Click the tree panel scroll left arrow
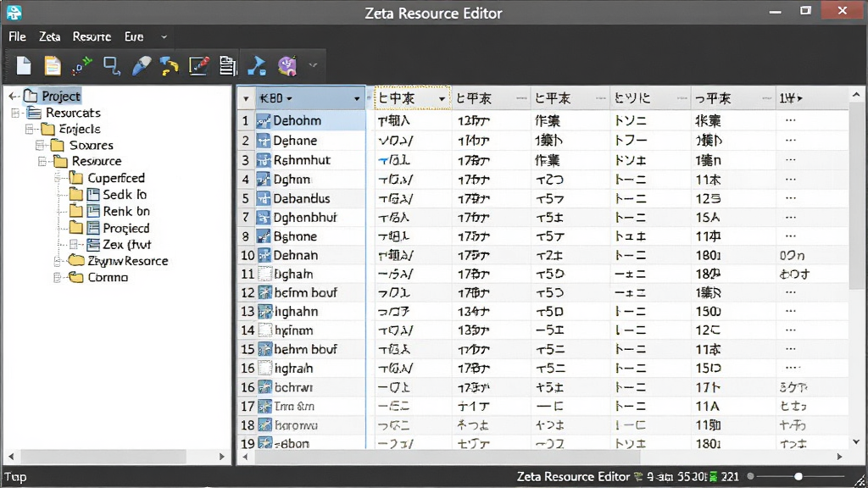Viewport: 868px width, 488px height. [x=11, y=457]
